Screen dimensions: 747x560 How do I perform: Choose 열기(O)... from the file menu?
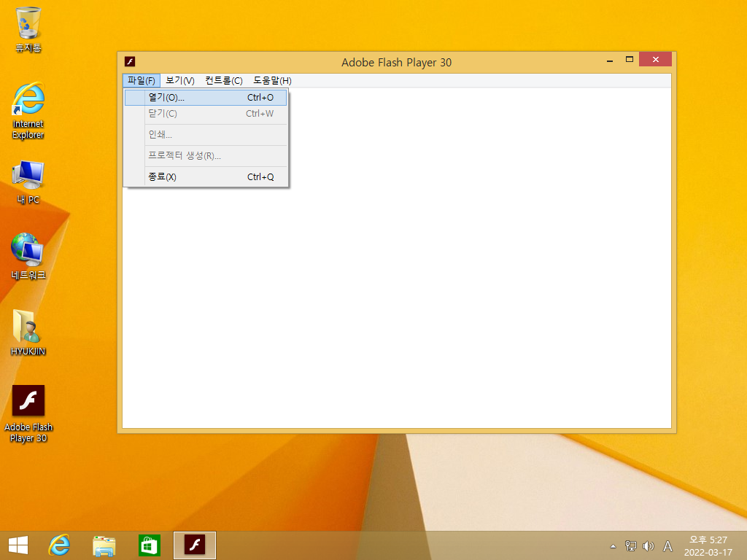[x=206, y=98]
